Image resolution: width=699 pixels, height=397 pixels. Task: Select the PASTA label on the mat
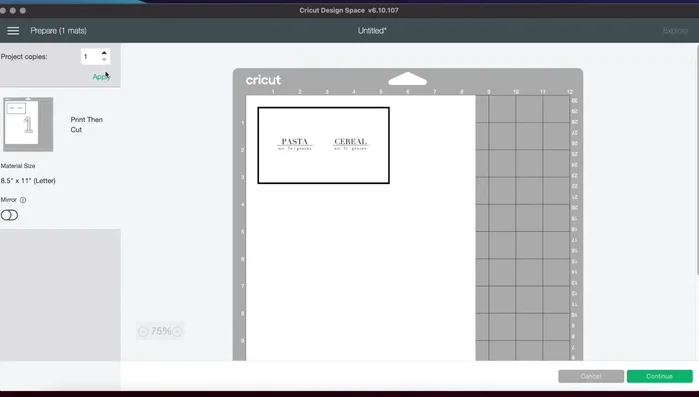click(295, 144)
